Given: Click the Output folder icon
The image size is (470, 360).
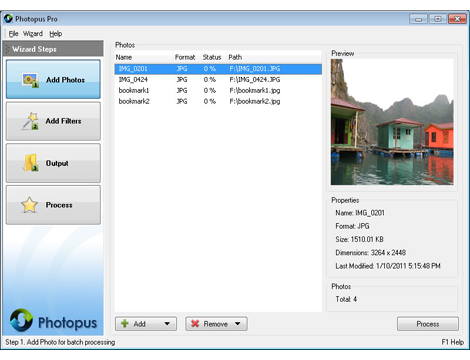Looking at the screenshot, I should point(30,163).
